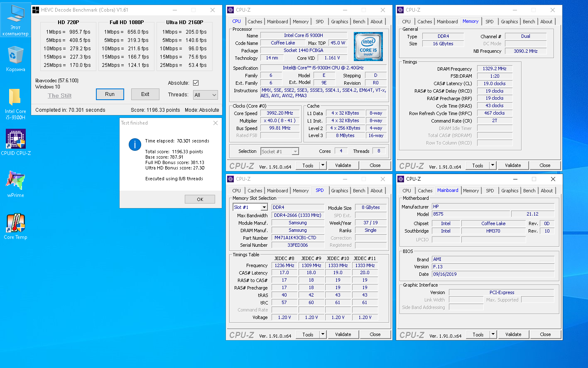Click the processor Name field Intel Core i5 9300H
Viewport: 588px width, 368px height.
click(304, 36)
